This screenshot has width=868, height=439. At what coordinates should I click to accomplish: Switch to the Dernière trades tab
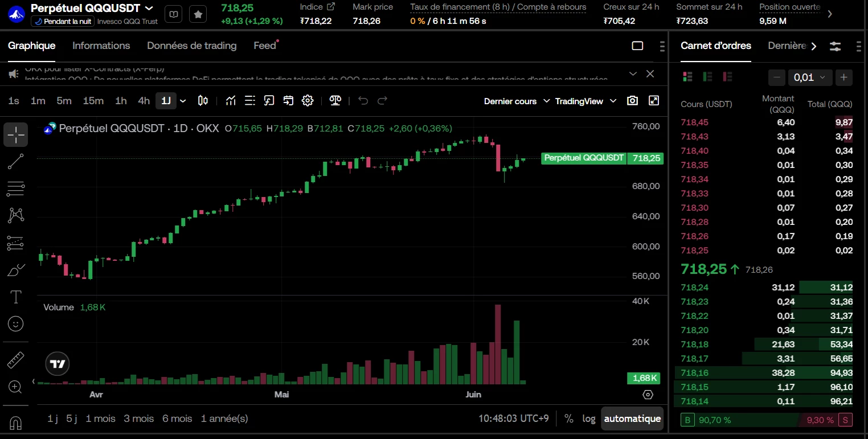pyautogui.click(x=787, y=46)
